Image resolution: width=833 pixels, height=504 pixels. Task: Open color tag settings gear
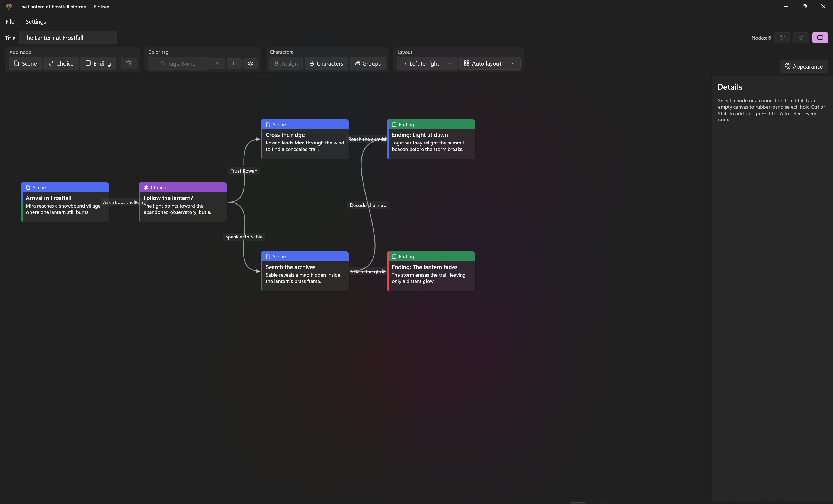click(x=251, y=63)
